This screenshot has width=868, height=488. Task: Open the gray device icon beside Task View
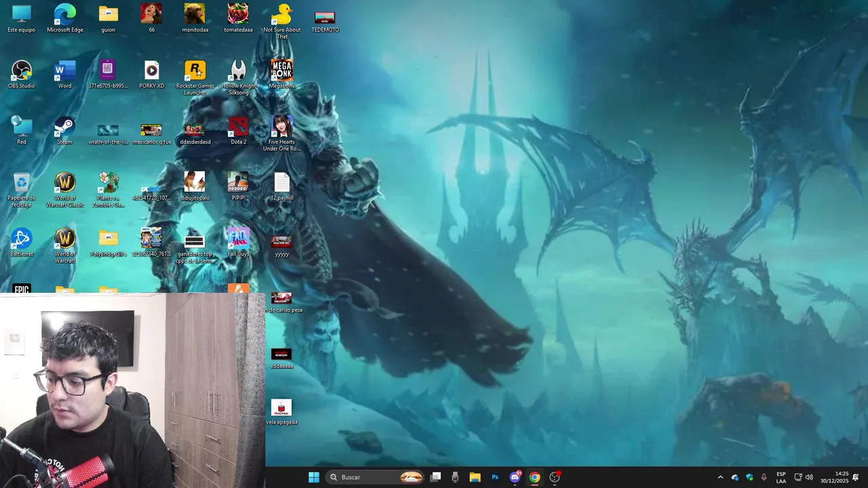(x=455, y=477)
